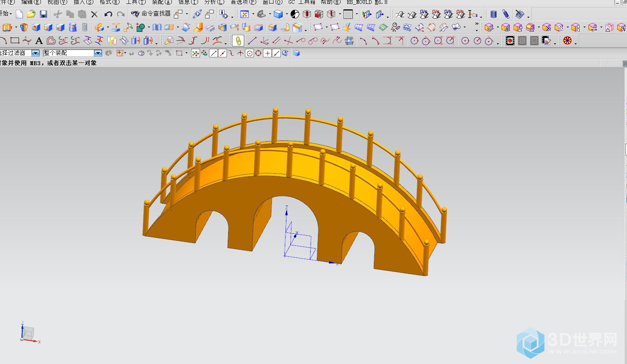
Task: Open the 格式(R) menu
Action: pos(110,2)
